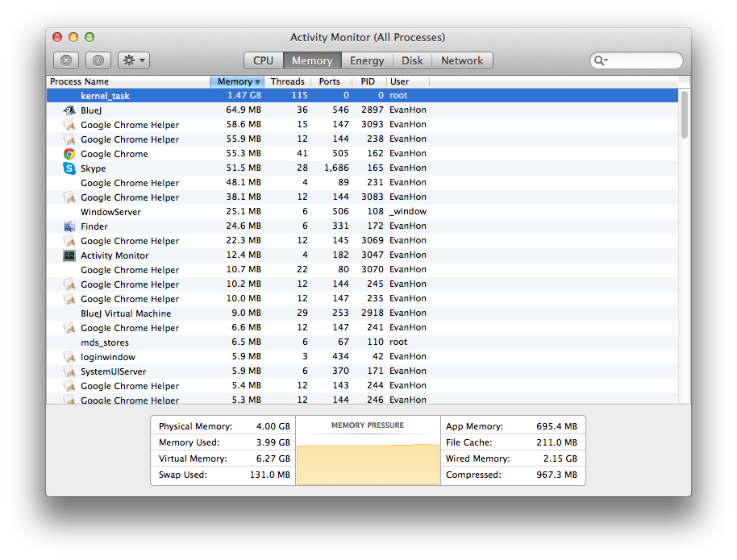
Task: Click the Swap Used 131.0 MB value
Action: [x=270, y=475]
